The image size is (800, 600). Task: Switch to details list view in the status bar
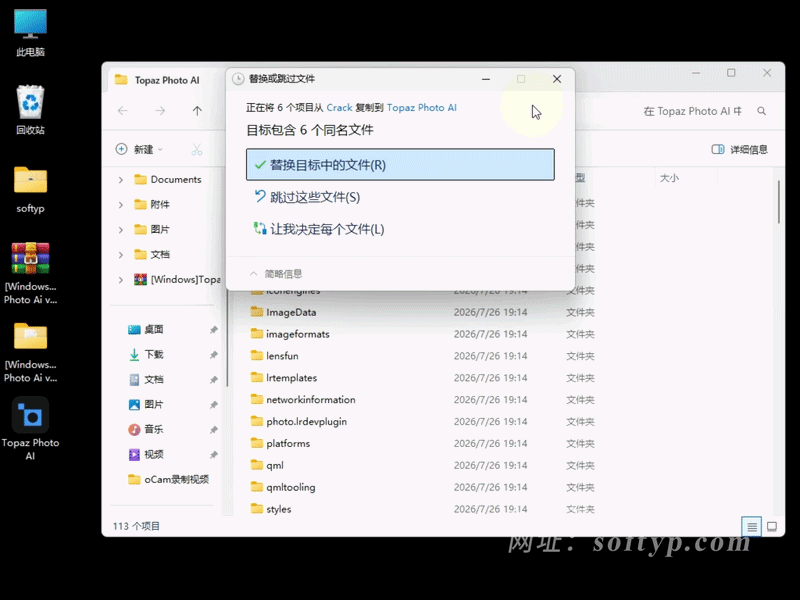(x=752, y=527)
